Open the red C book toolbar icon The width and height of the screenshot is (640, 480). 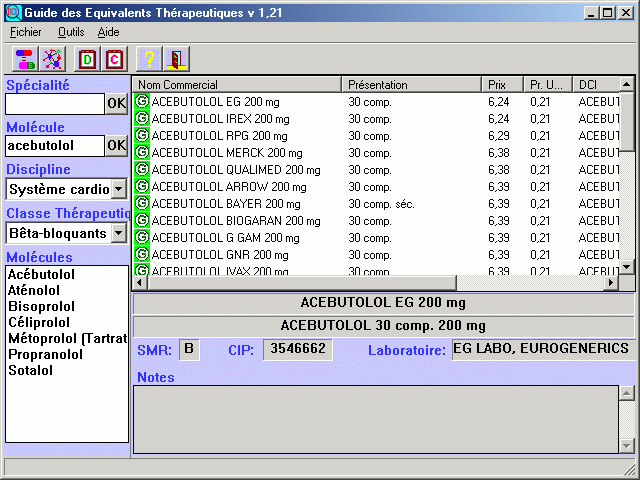tap(115, 59)
